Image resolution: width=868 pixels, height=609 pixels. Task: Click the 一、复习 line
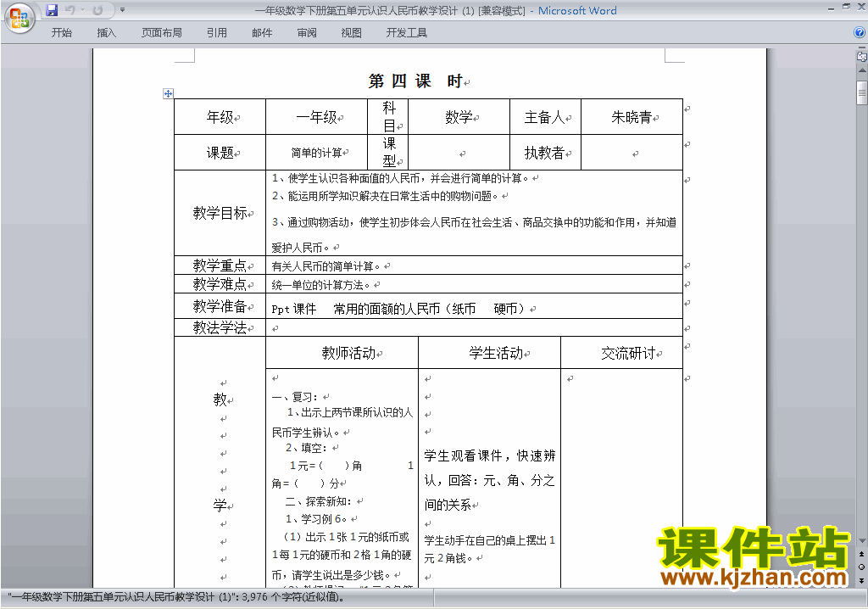click(295, 397)
